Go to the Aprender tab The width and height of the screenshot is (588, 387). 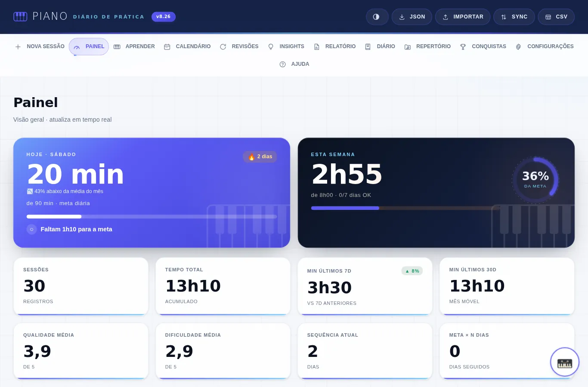coord(134,46)
